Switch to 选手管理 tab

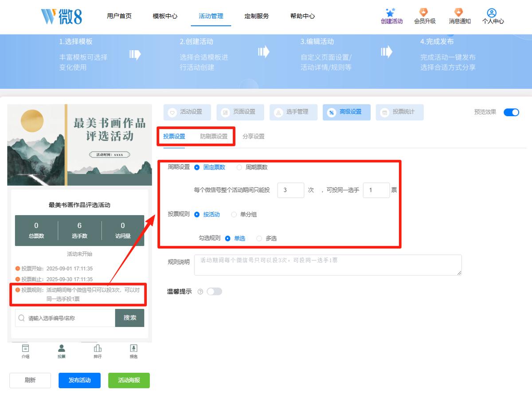pos(293,112)
